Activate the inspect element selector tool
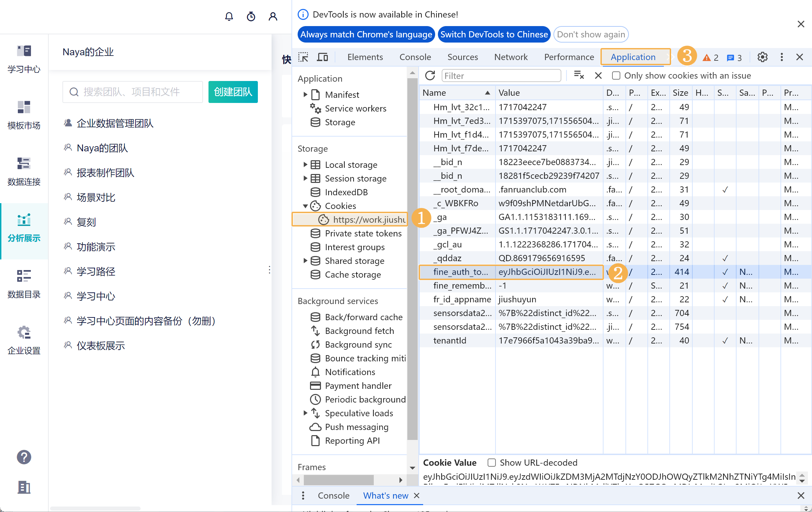 303,57
